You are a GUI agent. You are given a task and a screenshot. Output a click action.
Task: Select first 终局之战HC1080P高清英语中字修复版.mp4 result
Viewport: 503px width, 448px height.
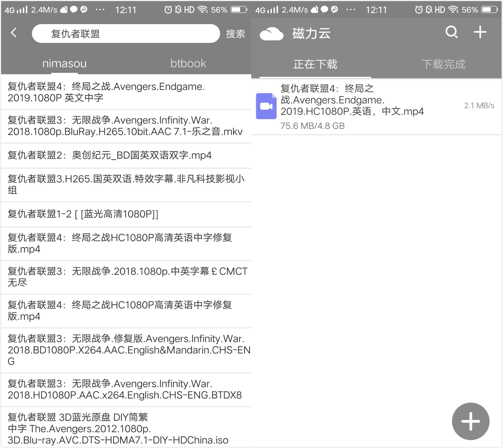[126, 243]
